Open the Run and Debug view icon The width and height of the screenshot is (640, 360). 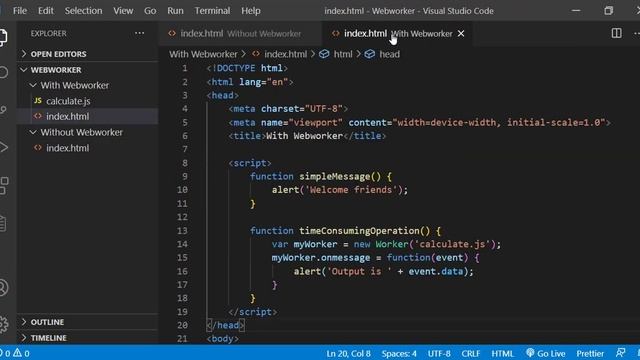3,147
